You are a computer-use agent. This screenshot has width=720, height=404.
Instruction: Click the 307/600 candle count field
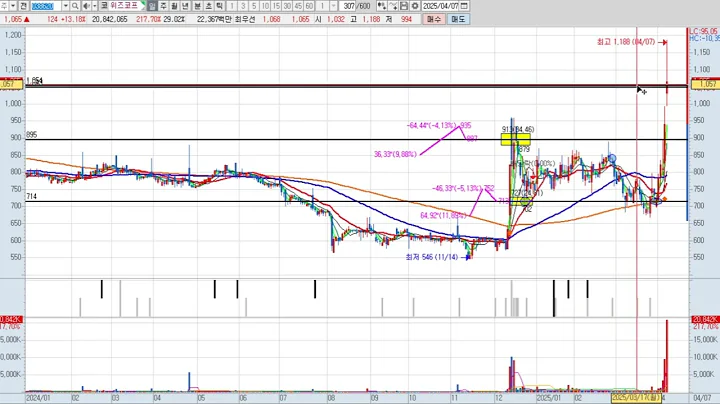[357, 6]
